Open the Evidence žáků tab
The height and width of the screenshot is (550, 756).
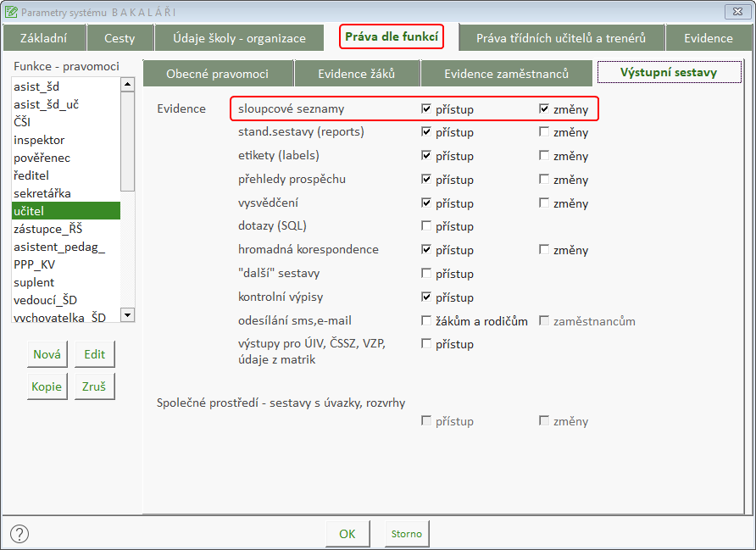(356, 74)
